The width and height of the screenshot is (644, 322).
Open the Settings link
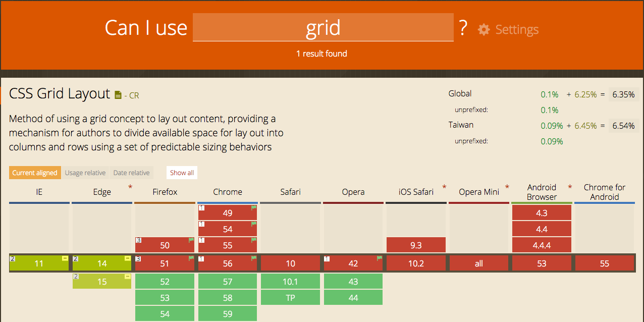(x=517, y=29)
